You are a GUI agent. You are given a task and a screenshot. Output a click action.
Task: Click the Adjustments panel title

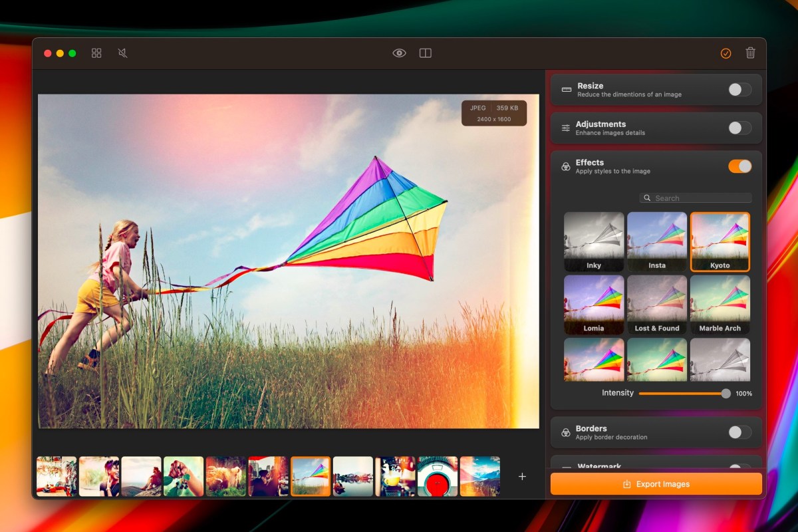[x=601, y=124]
